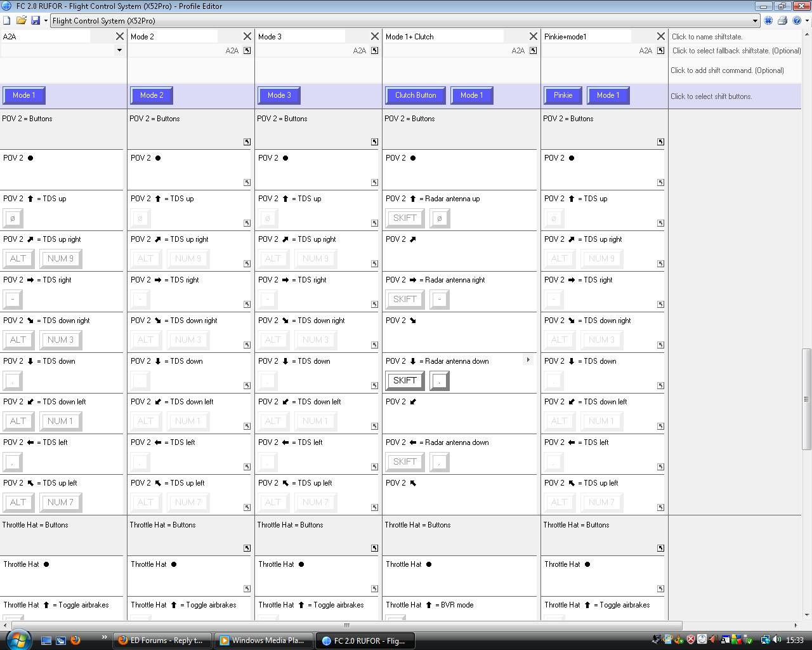Open fallback shiftstate dropdown under A2A
The width and height of the screenshot is (812, 650).
click(x=119, y=50)
